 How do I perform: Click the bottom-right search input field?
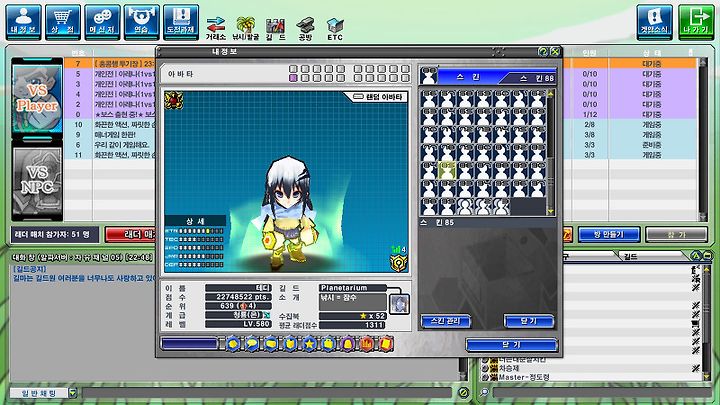602,393
